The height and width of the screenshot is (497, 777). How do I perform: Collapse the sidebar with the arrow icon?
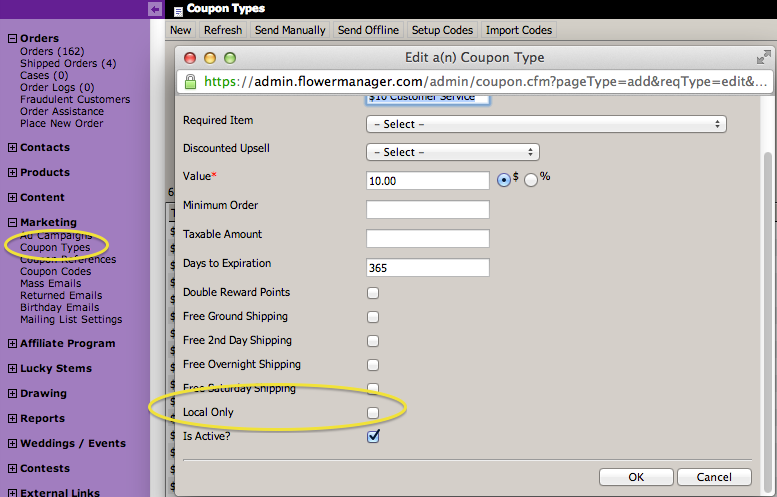pos(155,9)
